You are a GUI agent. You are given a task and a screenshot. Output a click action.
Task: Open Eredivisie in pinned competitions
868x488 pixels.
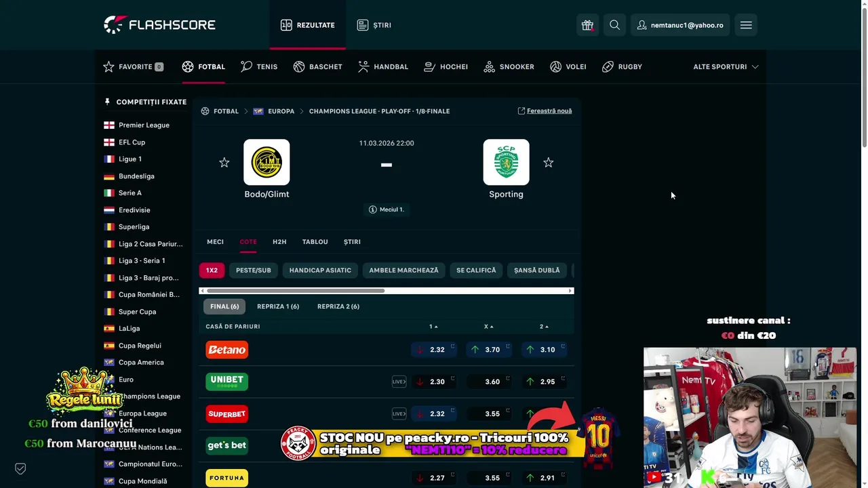pyautogui.click(x=134, y=210)
